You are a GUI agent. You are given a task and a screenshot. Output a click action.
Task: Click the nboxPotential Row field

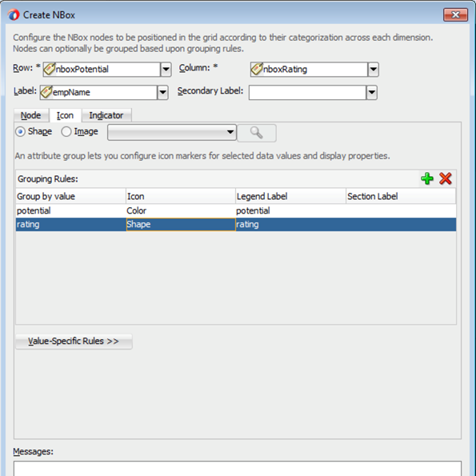102,70
